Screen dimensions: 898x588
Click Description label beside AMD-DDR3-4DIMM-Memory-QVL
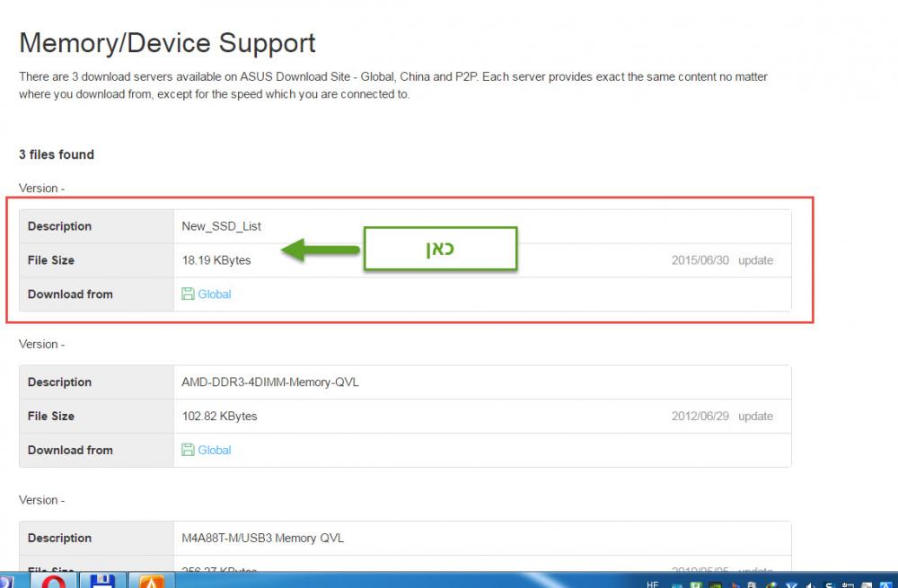point(59,382)
